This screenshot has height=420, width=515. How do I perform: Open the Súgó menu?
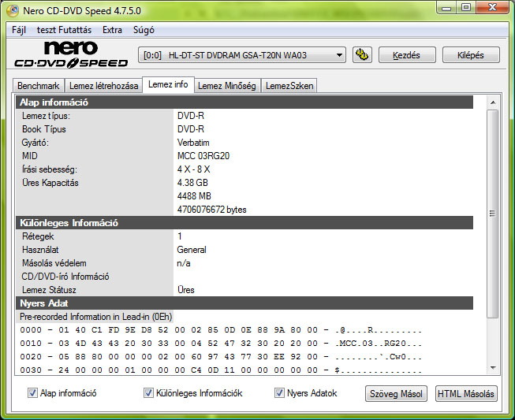coord(144,30)
